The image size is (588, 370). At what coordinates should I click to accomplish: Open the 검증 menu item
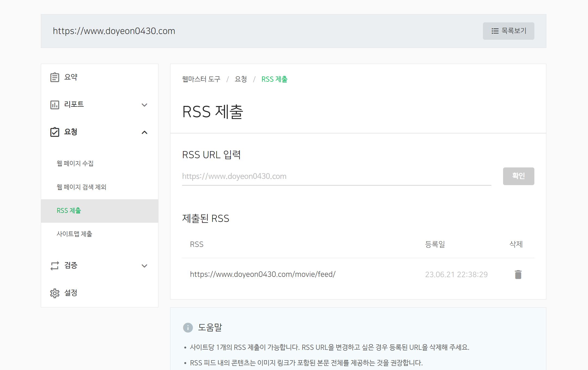(x=99, y=265)
